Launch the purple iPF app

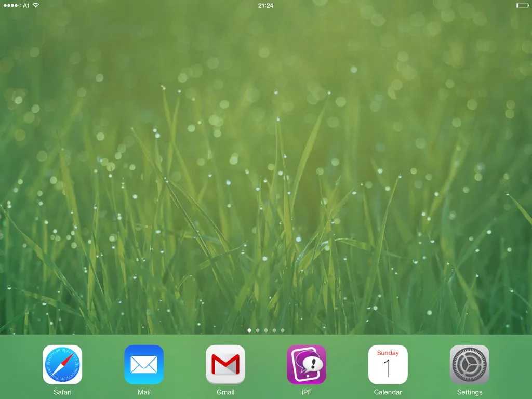(x=307, y=365)
